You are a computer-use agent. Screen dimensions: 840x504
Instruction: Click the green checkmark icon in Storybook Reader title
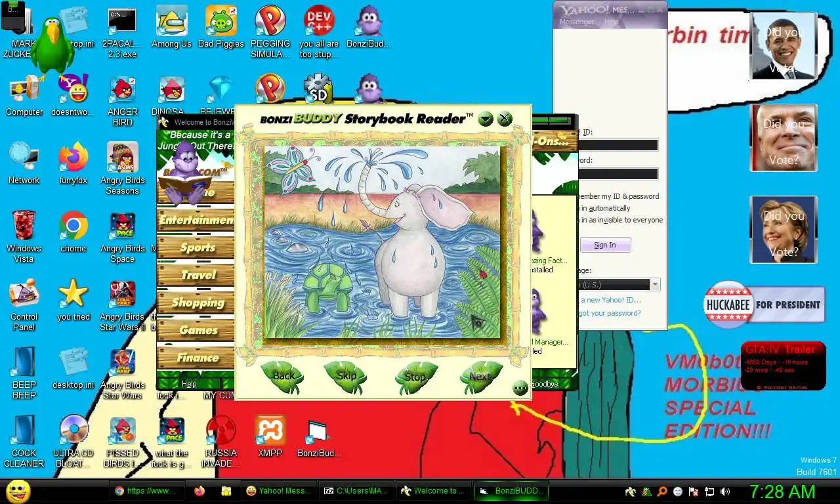486,119
